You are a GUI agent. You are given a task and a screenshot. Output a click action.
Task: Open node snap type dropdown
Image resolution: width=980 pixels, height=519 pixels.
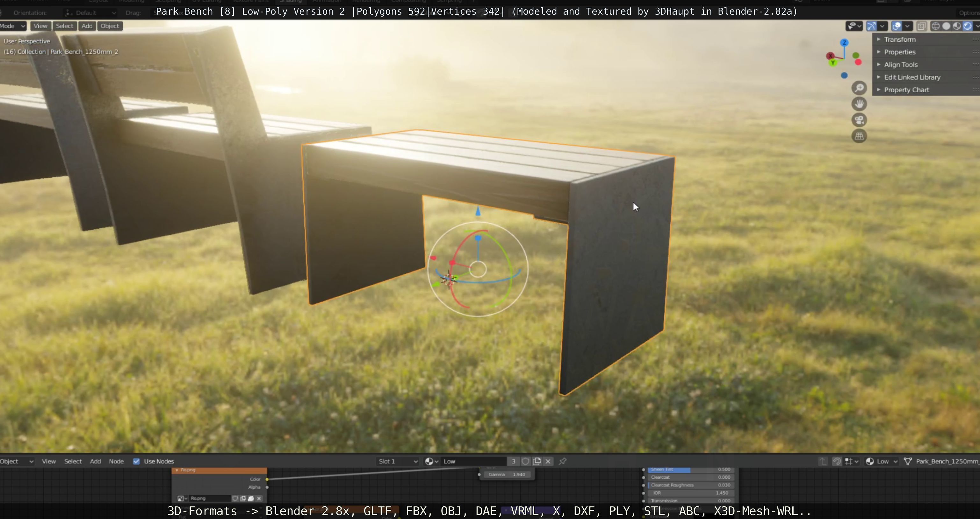click(x=852, y=461)
